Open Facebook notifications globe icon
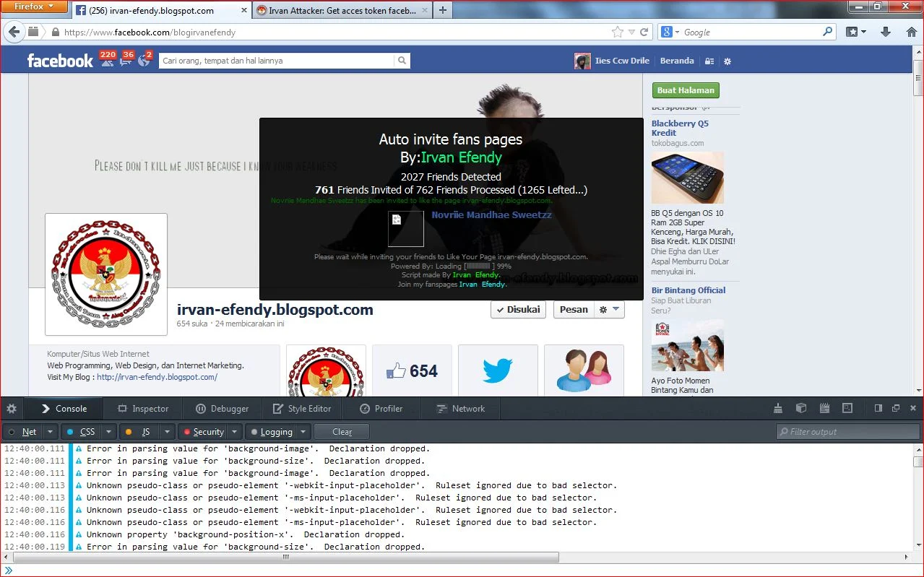This screenshot has height=577, width=924. pos(144,61)
